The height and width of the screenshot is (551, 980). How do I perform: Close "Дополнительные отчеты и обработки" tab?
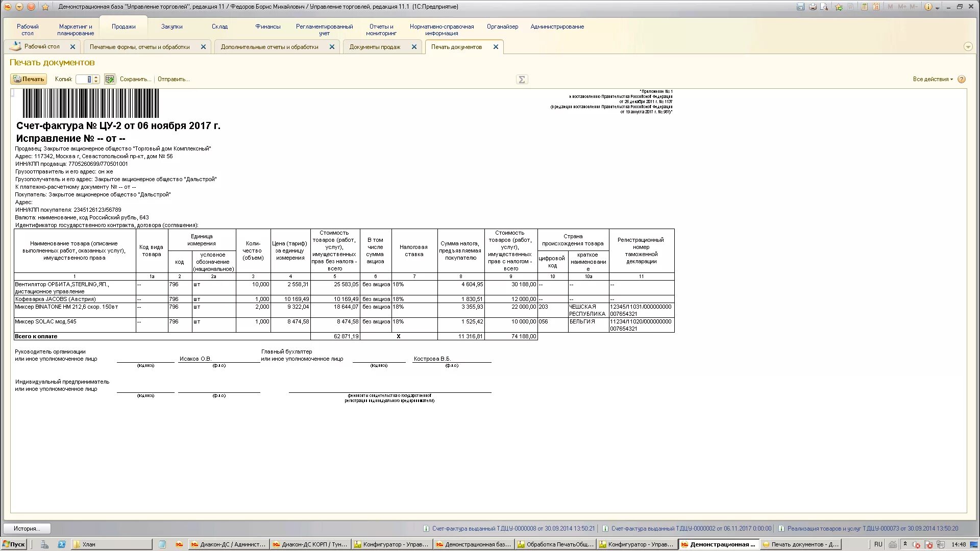click(332, 46)
